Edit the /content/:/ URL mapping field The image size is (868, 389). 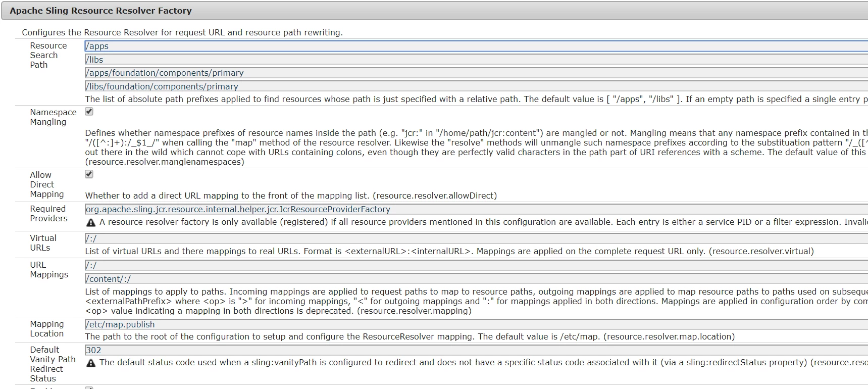tap(476, 279)
